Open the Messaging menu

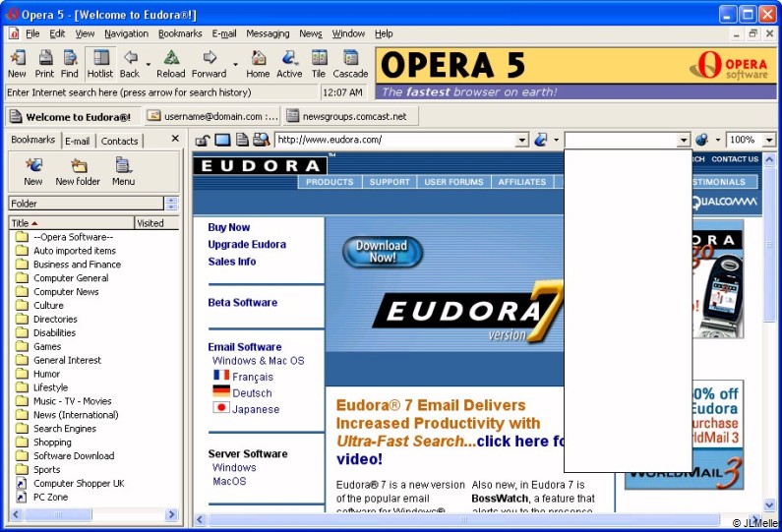268,33
